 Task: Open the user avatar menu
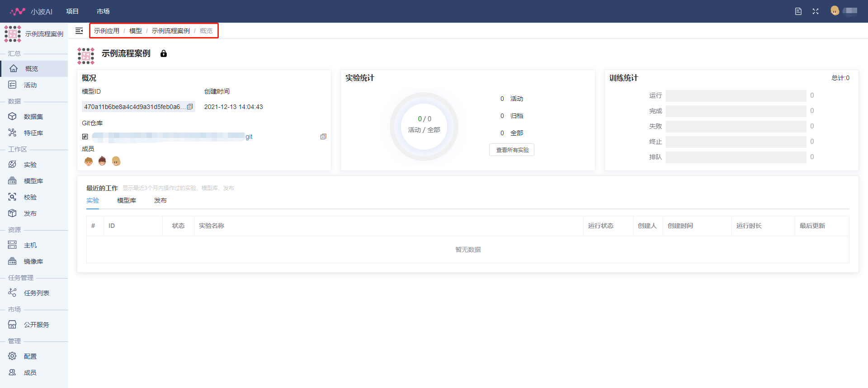click(835, 11)
